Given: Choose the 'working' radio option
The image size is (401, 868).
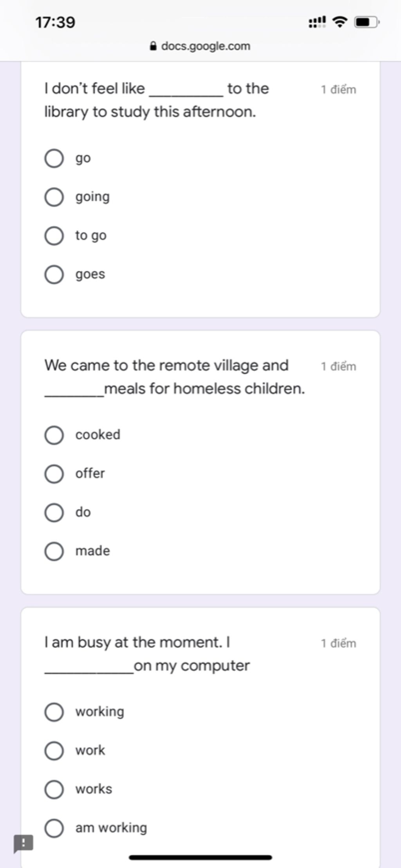Looking at the screenshot, I should [54, 712].
